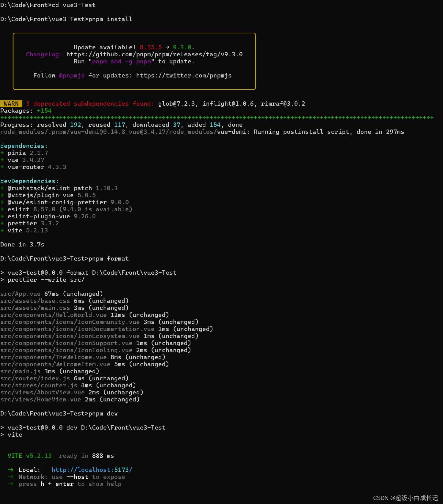The image size is (443, 504).
Task: Click the 'IconDocumentation.vue' output line
Action: tap(107, 329)
